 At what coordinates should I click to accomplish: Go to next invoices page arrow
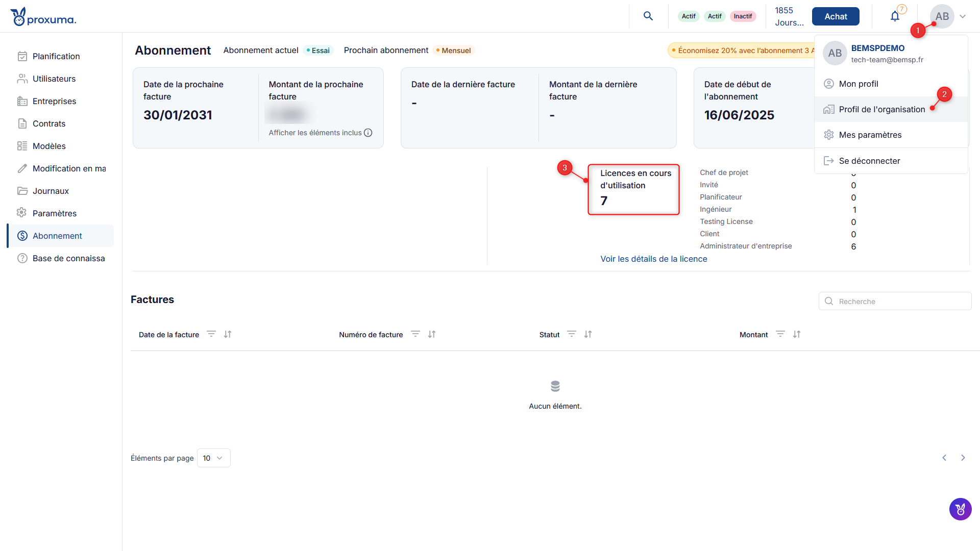[963, 458]
